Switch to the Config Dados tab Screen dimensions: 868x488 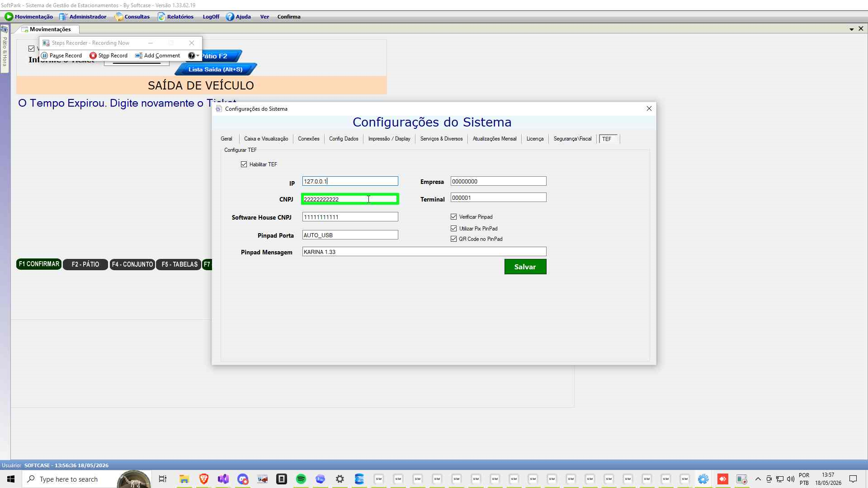pyautogui.click(x=344, y=139)
